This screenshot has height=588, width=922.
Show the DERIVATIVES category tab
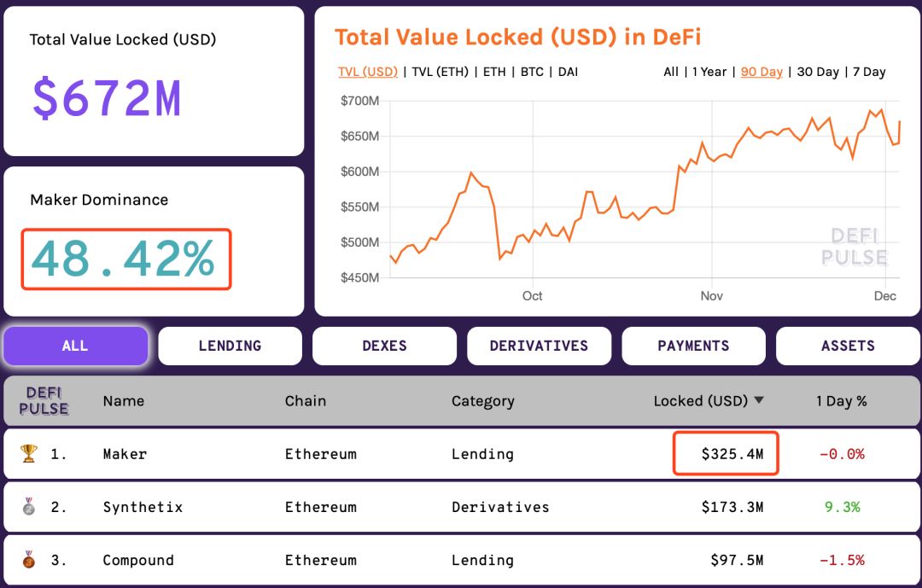coord(540,346)
